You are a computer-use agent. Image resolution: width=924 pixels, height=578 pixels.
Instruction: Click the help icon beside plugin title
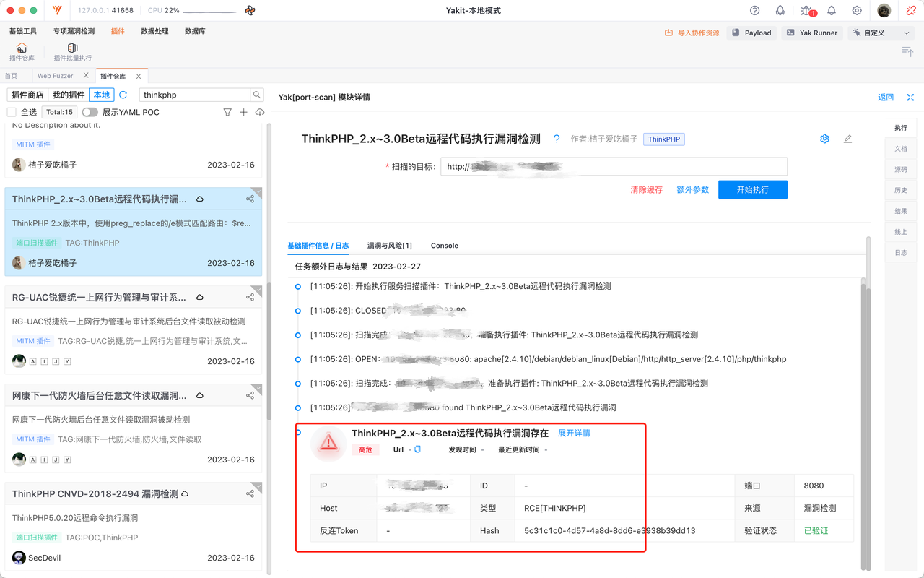[x=557, y=139]
